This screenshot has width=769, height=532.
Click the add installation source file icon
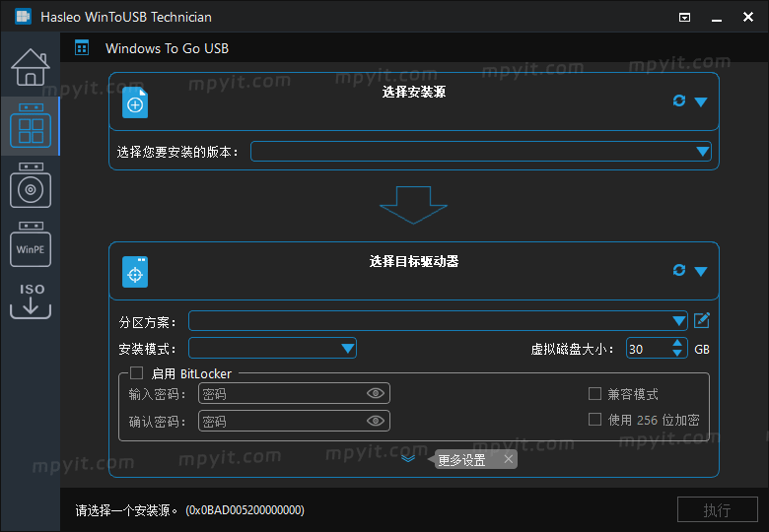coord(135,102)
